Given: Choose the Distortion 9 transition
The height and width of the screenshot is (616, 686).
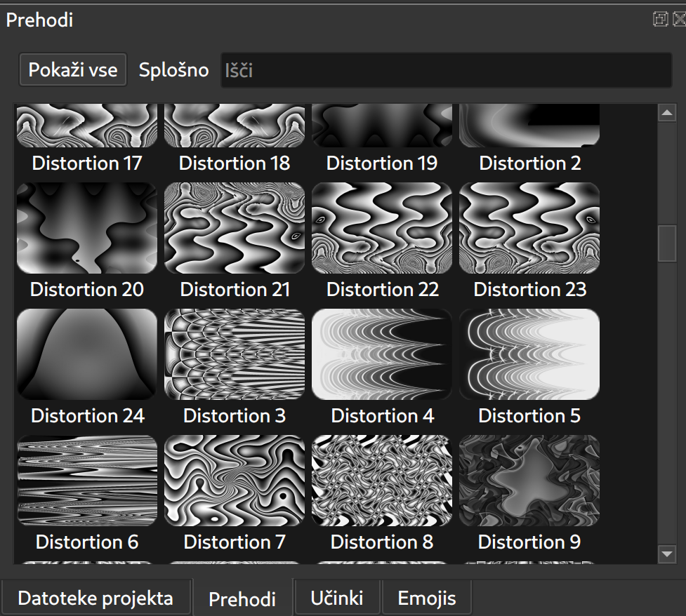Looking at the screenshot, I should 529,494.
